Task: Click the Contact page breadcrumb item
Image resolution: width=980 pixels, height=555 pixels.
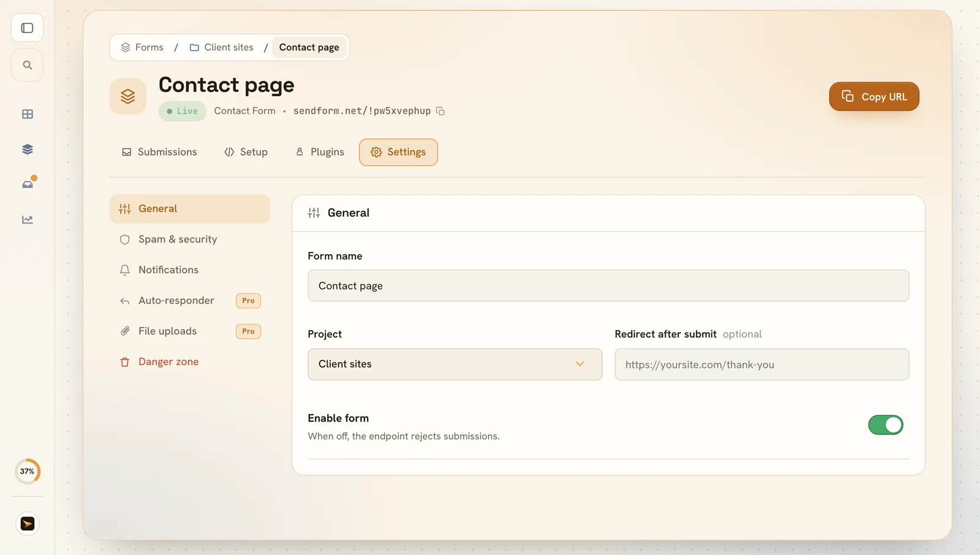Action: pyautogui.click(x=309, y=47)
